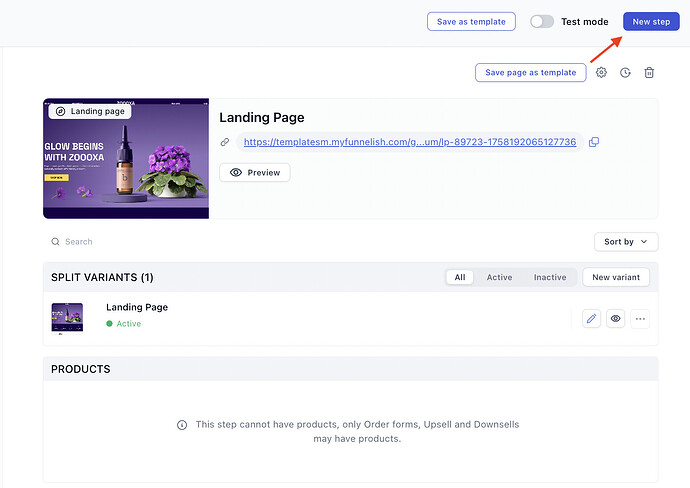The width and height of the screenshot is (690, 488).
Task: Preview variant using the eye icon
Action: point(616,319)
